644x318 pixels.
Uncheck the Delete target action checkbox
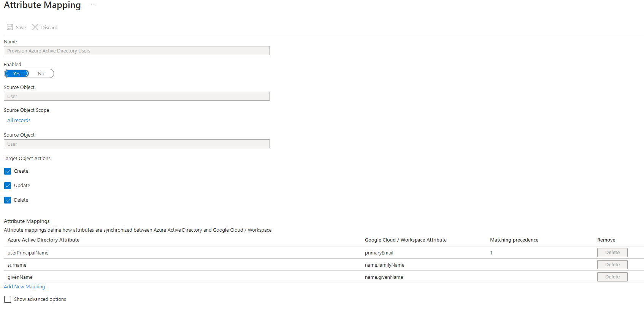click(x=8, y=200)
